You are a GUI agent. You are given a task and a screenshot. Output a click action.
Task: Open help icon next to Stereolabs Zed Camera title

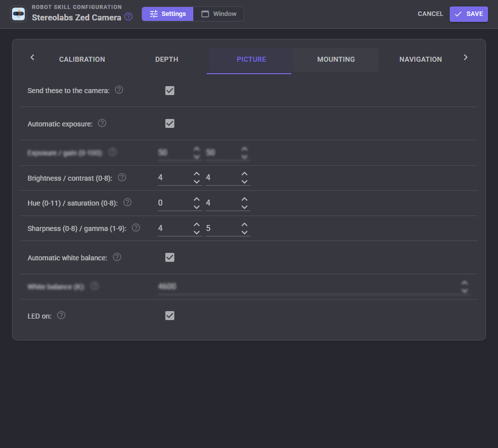[x=128, y=16]
